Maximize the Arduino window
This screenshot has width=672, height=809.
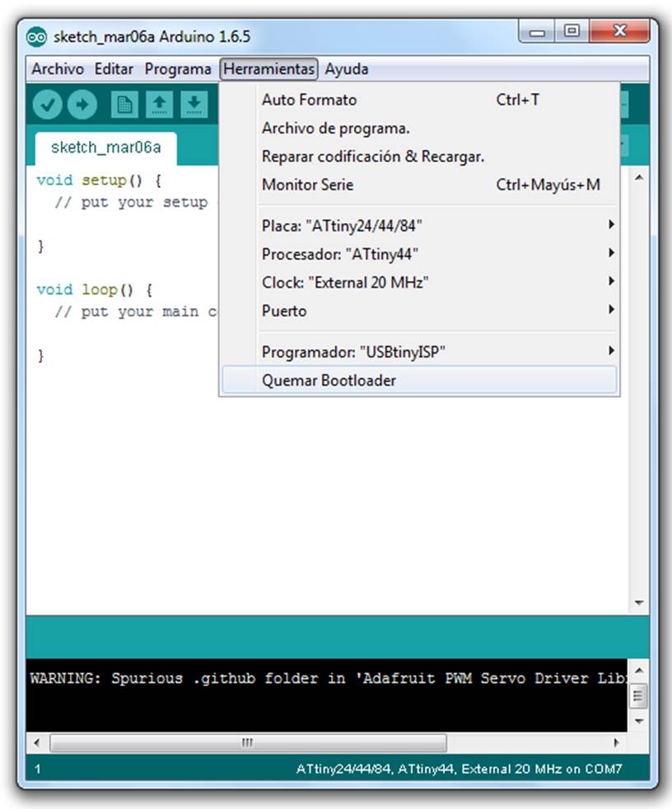[572, 32]
